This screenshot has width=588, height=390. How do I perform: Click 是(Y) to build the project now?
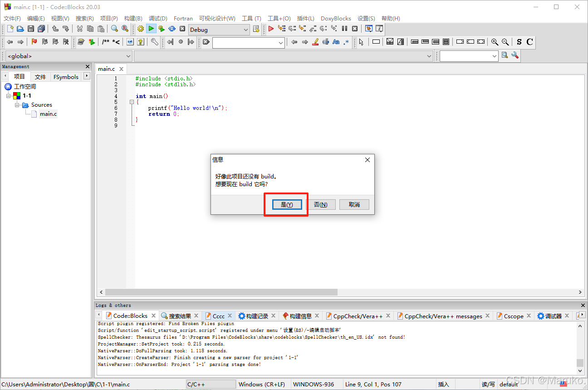(x=286, y=204)
